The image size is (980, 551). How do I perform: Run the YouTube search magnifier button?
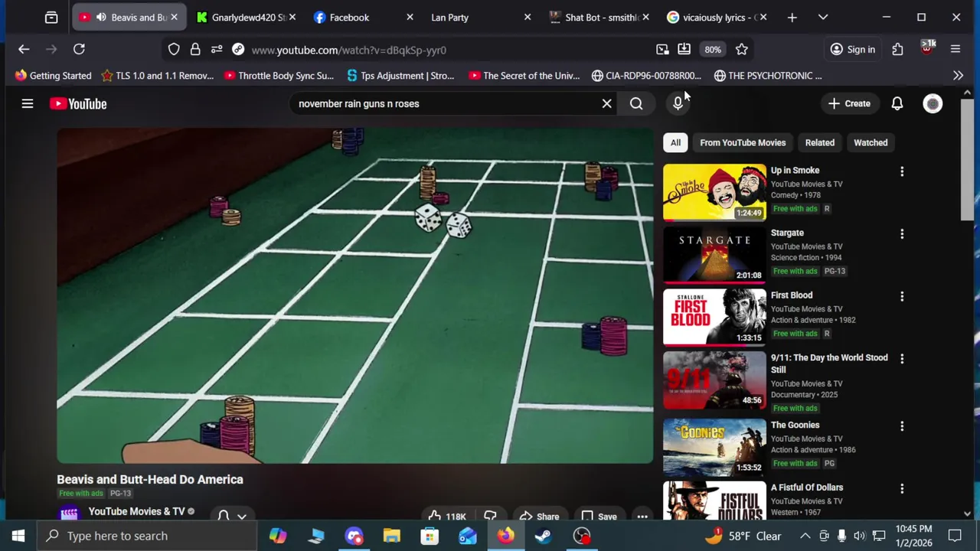click(x=636, y=103)
